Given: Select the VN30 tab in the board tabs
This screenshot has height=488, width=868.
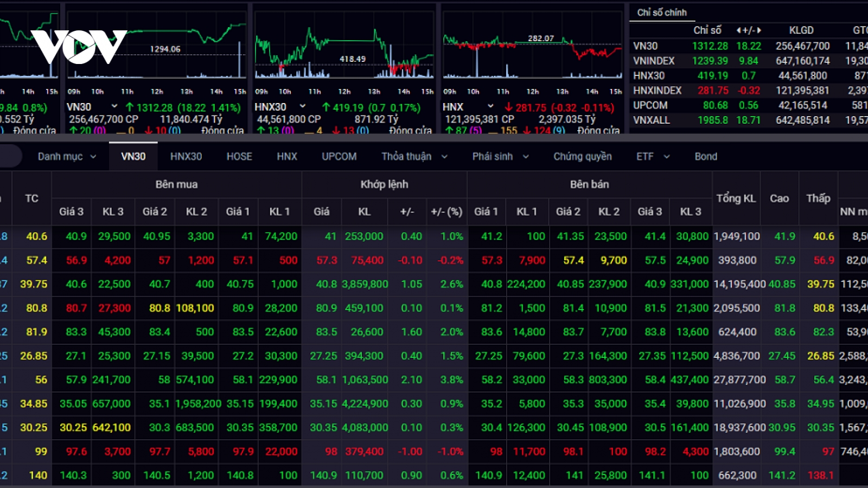Looking at the screenshot, I should 133,157.
